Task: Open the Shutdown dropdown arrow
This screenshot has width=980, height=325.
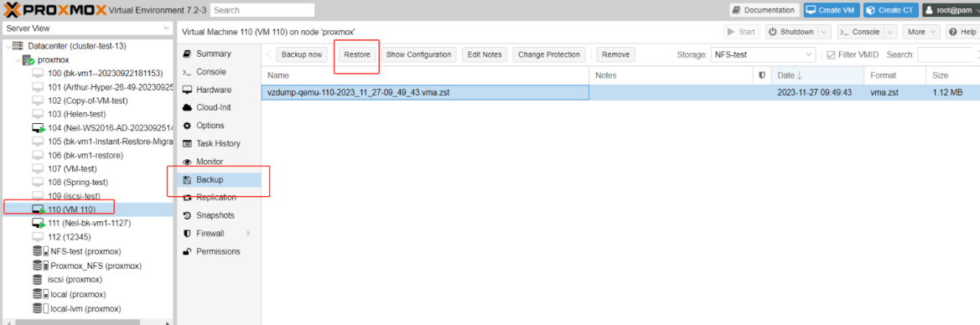Action: [824, 32]
